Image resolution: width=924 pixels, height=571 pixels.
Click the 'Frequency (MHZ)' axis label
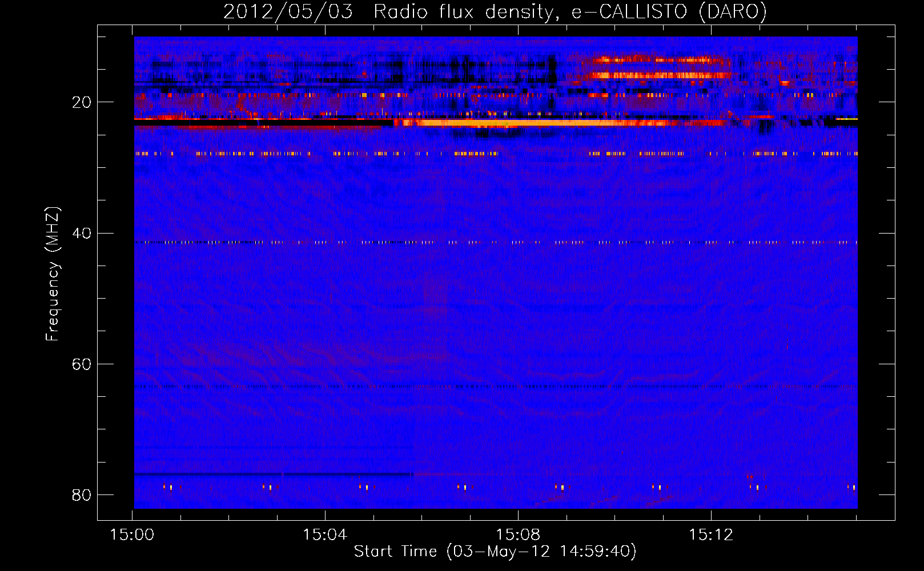pyautogui.click(x=53, y=274)
